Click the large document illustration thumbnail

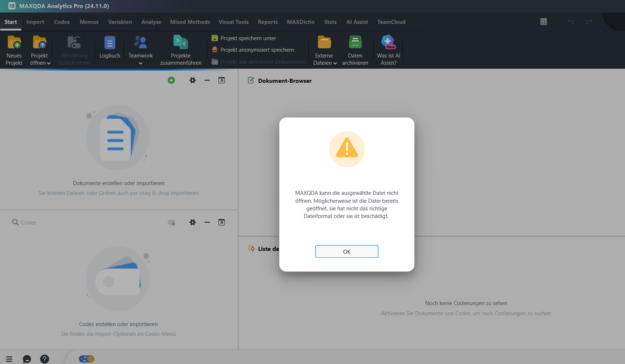pyautogui.click(x=118, y=138)
